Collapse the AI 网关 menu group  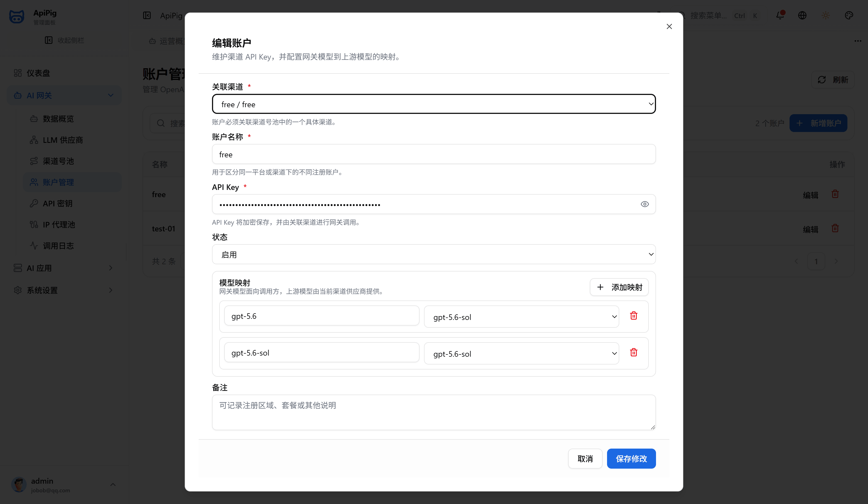coord(64,96)
